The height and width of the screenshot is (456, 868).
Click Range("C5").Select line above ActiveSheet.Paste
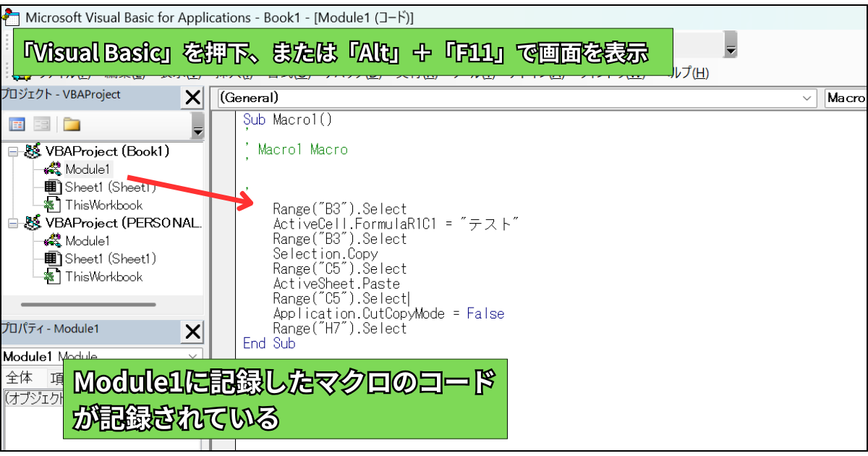coord(340,269)
